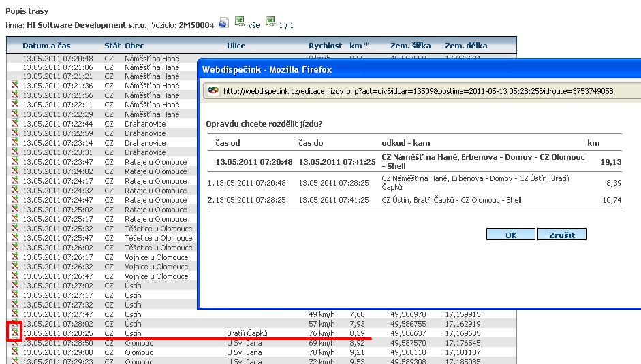Image resolution: width=641 pixels, height=364 pixels.
Task: Select date cell '13.05.2011 07:20:48' in main table
Action: tap(58, 59)
